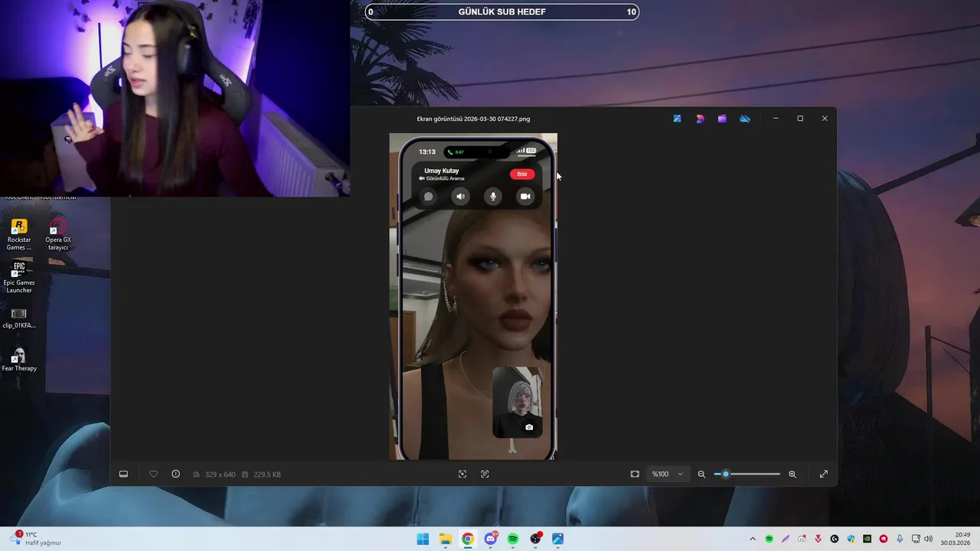
Task: Open the weather widget showing 11°C
Action: tap(37, 539)
